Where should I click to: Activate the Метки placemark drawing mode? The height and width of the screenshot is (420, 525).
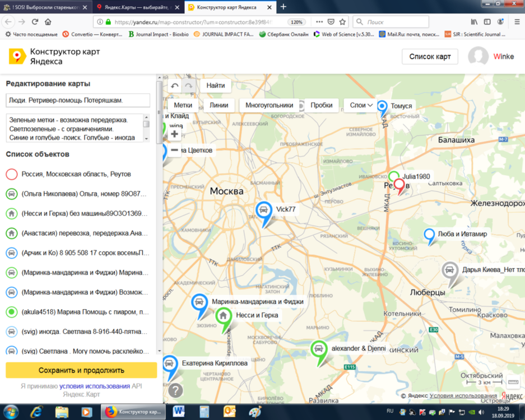183,105
